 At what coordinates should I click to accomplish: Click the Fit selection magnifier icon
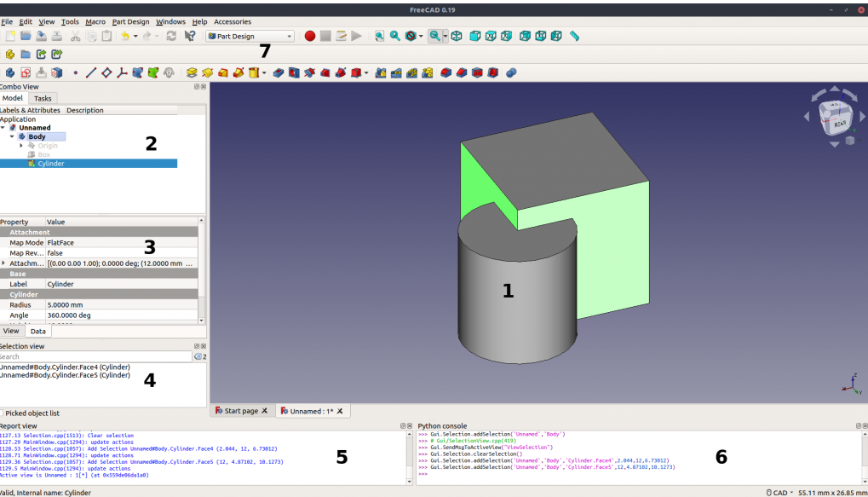click(x=394, y=36)
